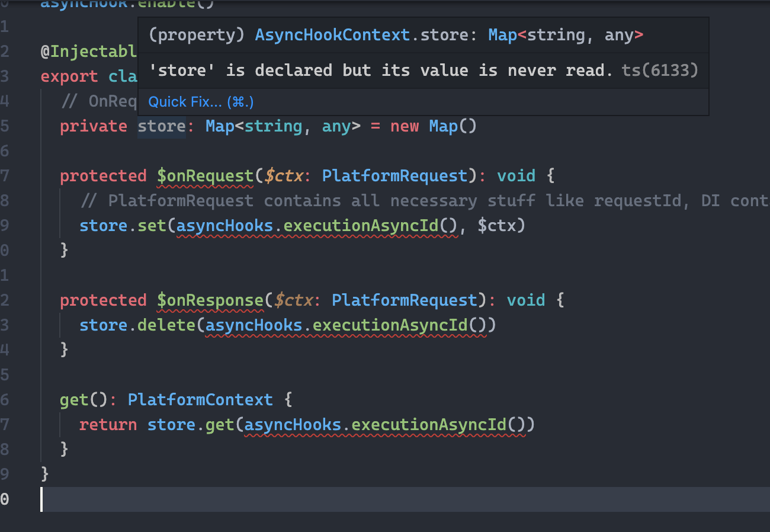Viewport: 770px width, 532px height.
Task: Click 'protected' keyword before $onResponse
Action: [x=103, y=300]
